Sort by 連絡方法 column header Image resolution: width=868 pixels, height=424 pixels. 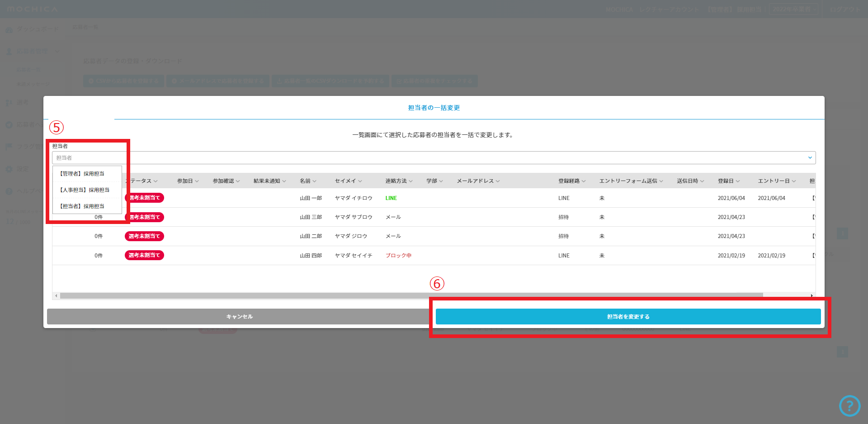point(396,181)
